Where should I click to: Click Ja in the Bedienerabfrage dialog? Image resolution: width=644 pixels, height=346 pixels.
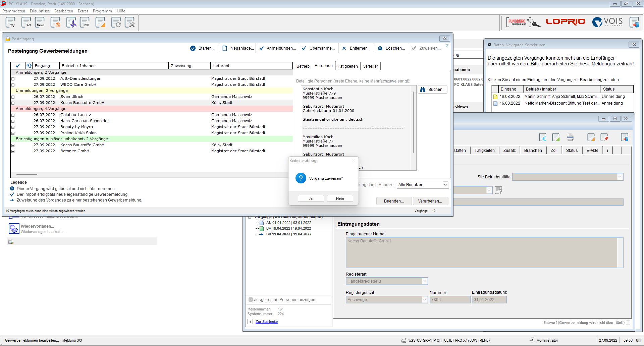pyautogui.click(x=311, y=198)
